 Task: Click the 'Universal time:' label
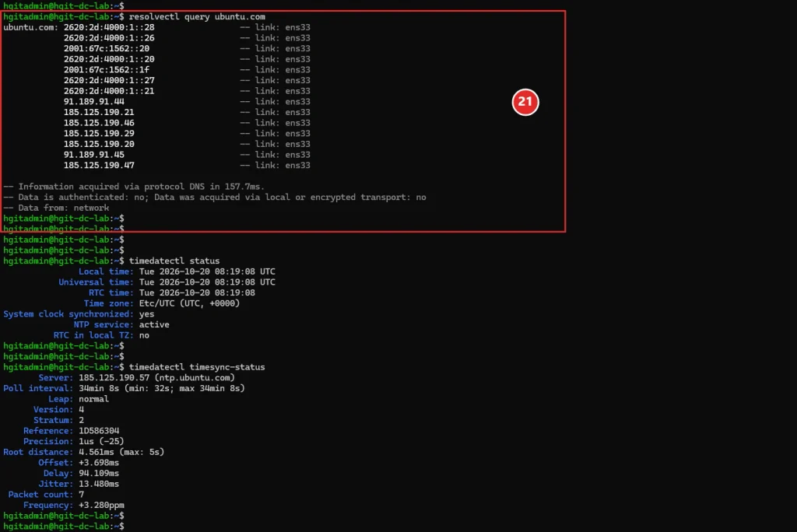(96, 282)
